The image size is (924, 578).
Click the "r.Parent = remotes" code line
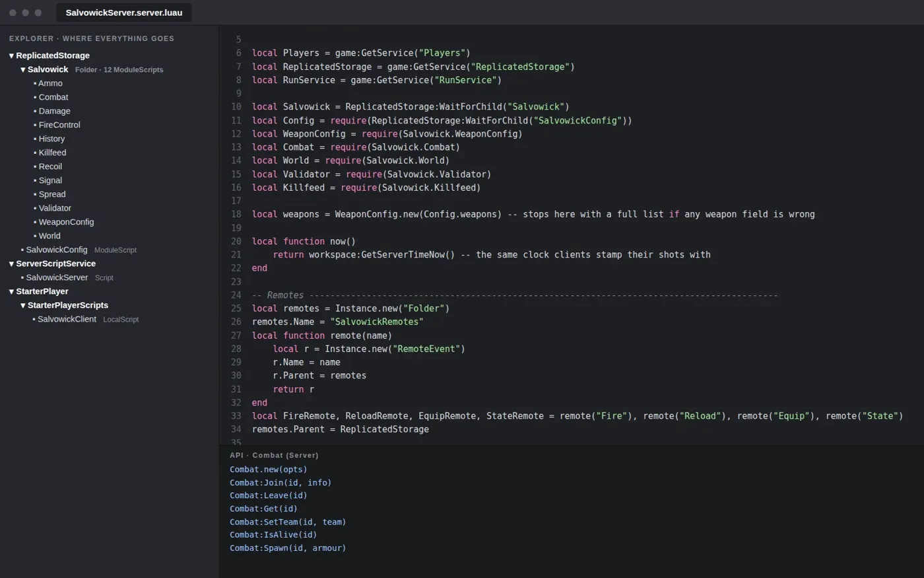click(x=319, y=376)
